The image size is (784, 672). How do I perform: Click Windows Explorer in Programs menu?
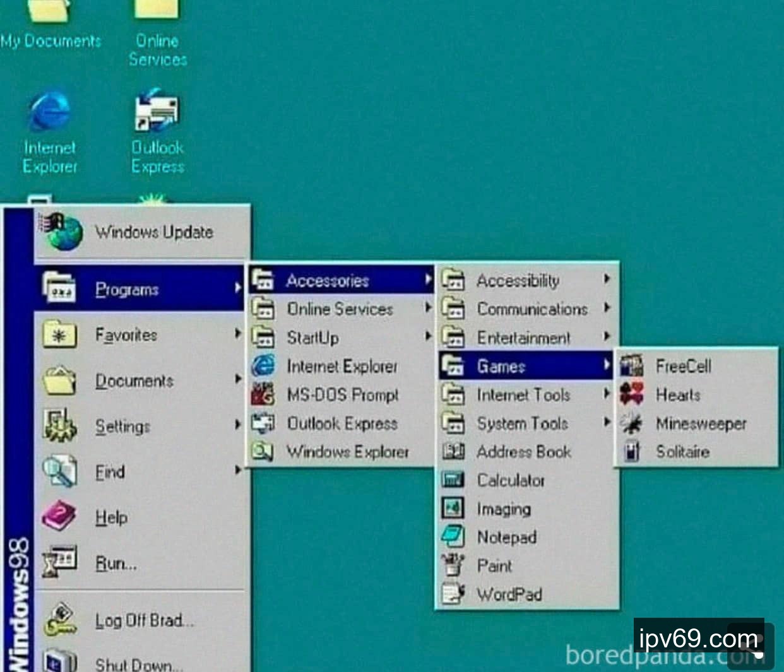(x=347, y=452)
